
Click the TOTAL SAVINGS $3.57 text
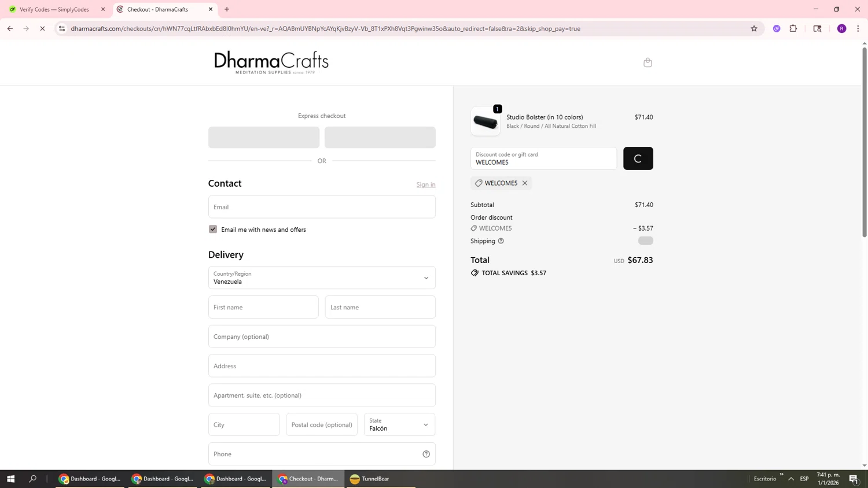click(514, 273)
